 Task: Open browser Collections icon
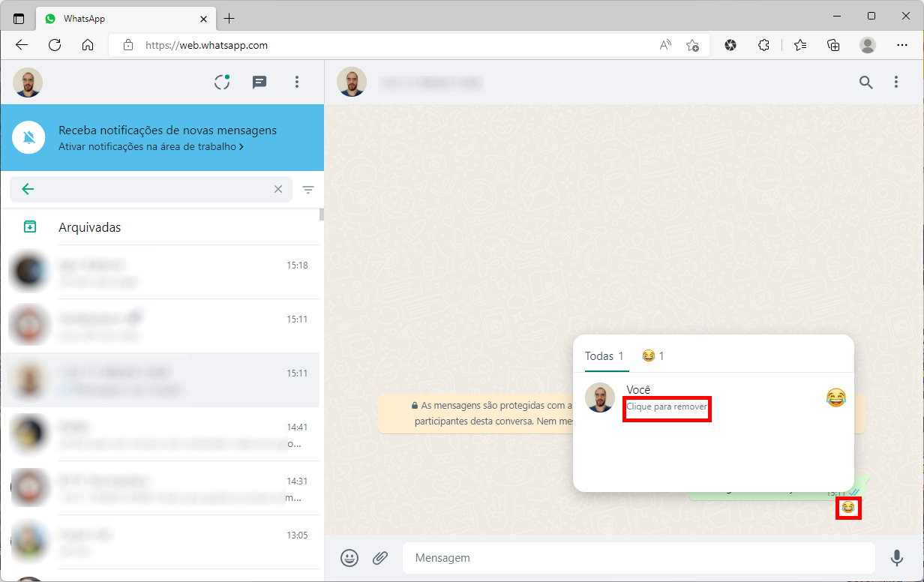coord(833,45)
